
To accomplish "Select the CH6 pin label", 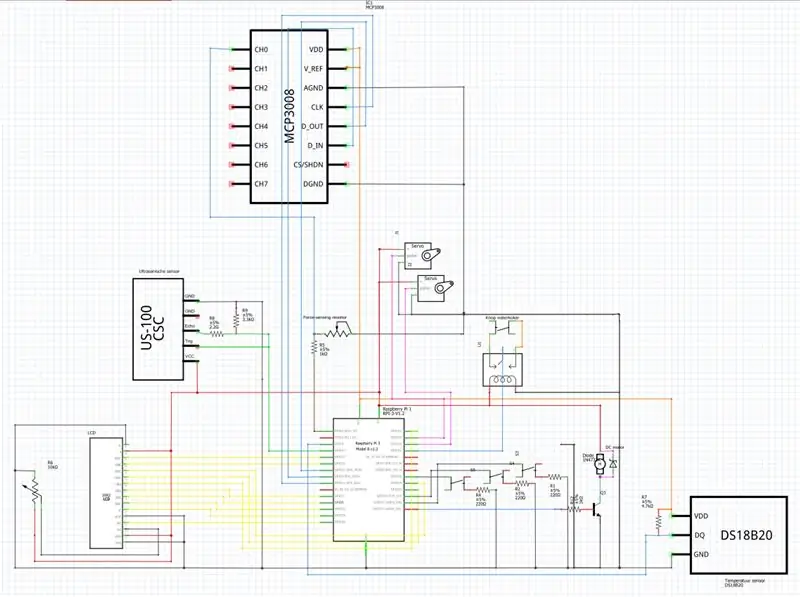I will (261, 164).
